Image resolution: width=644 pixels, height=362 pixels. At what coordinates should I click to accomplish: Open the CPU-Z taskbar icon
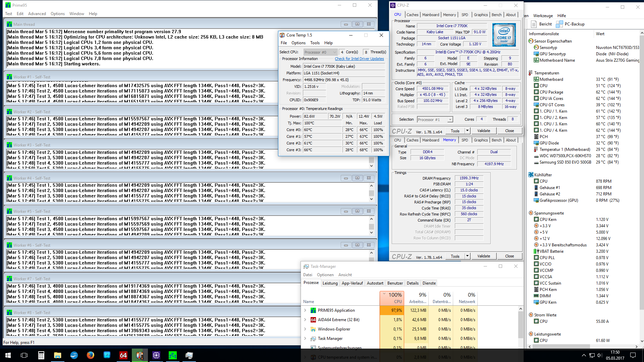pyautogui.click(x=156, y=355)
